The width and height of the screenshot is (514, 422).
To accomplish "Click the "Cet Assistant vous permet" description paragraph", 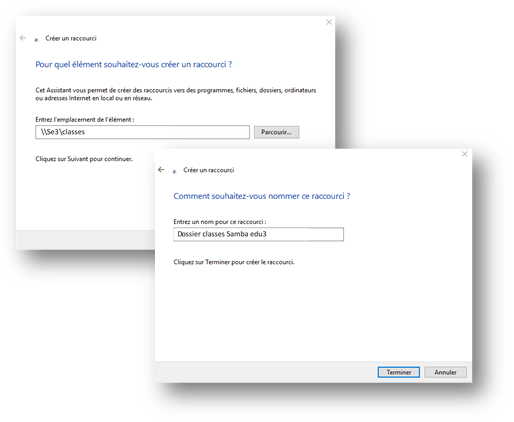I will tap(176, 94).
